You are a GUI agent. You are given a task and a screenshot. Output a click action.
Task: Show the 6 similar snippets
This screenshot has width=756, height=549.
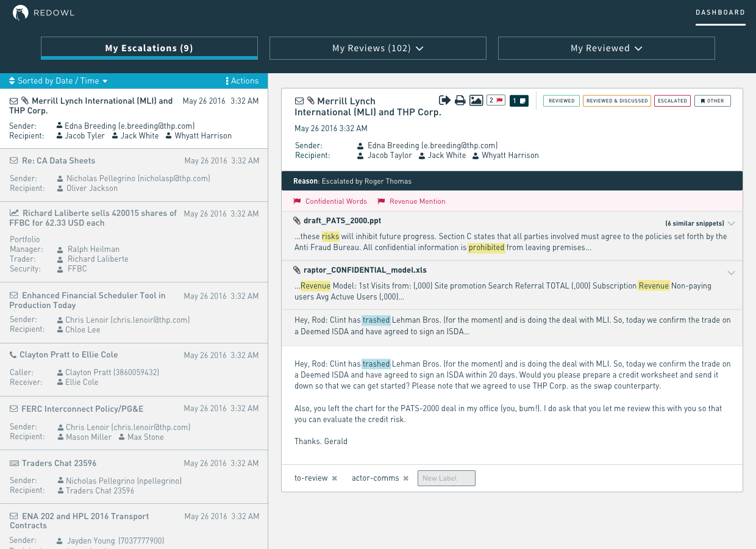click(x=694, y=223)
